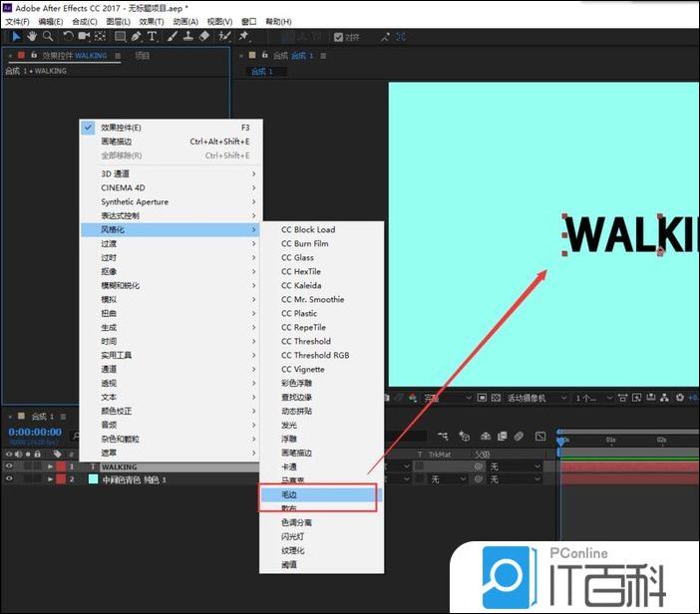The width and height of the screenshot is (700, 614).
Task: Open the 帮助(H) menu
Action: pyautogui.click(x=278, y=21)
